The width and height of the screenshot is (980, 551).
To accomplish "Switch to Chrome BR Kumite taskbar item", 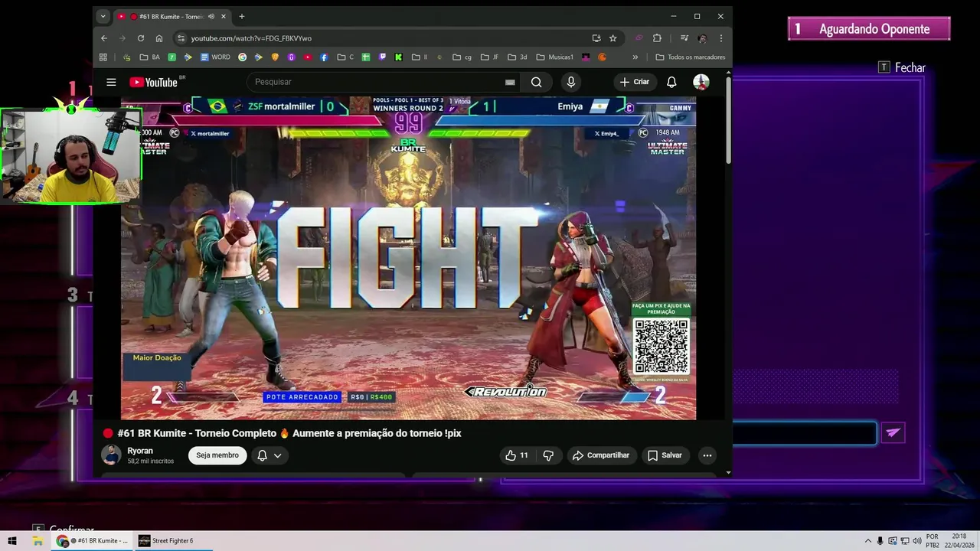I will click(x=92, y=541).
